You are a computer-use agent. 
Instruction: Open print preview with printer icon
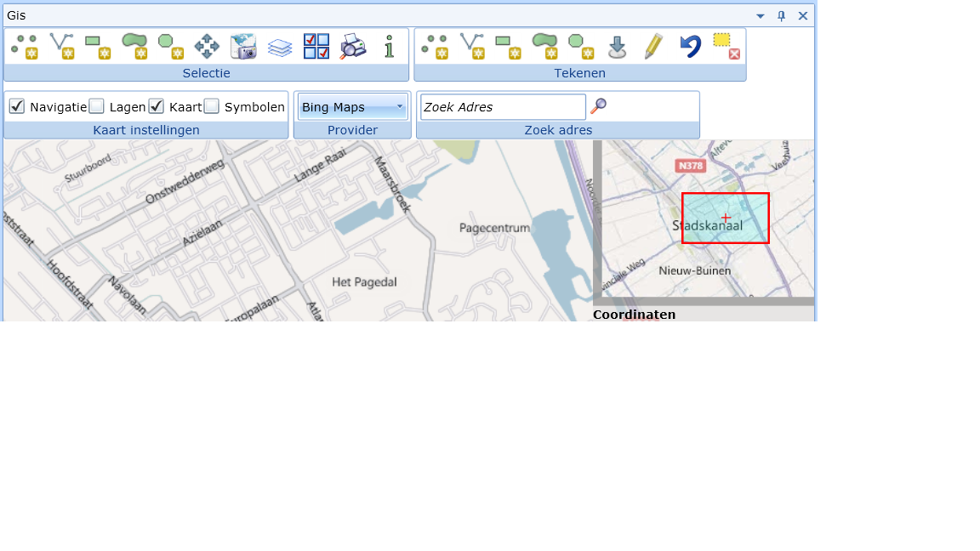pyautogui.click(x=353, y=47)
